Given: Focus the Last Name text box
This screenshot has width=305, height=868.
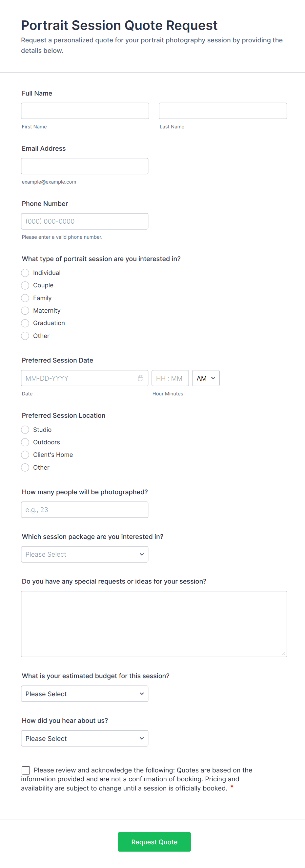Looking at the screenshot, I should click(x=223, y=111).
